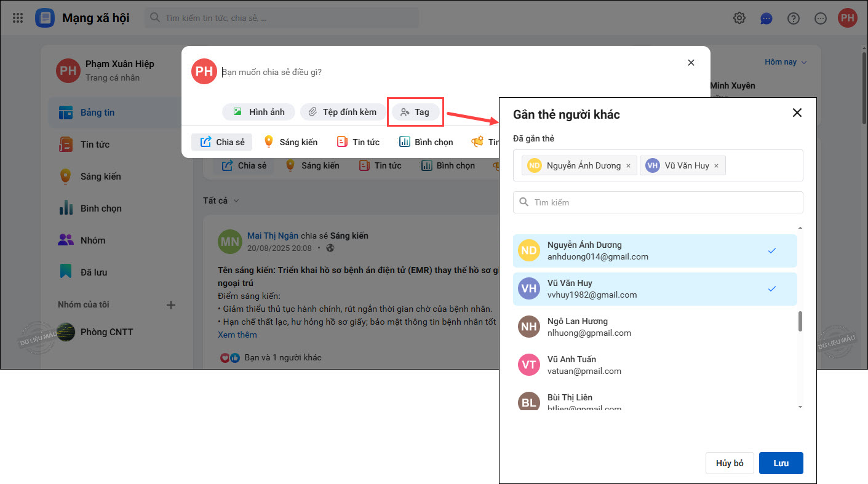Uncheck Vũ Văn Huy in the people list
Viewport: 868px width, 484px height.
coord(655,289)
